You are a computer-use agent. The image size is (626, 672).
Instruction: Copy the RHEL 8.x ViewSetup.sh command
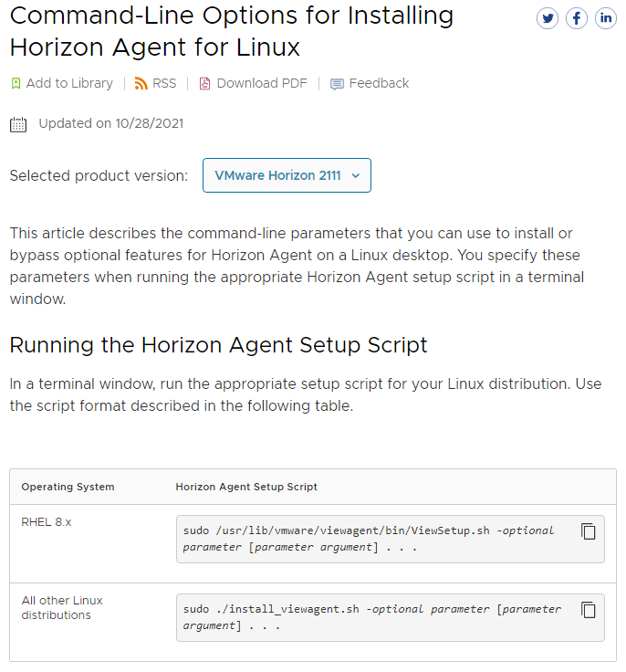click(589, 531)
